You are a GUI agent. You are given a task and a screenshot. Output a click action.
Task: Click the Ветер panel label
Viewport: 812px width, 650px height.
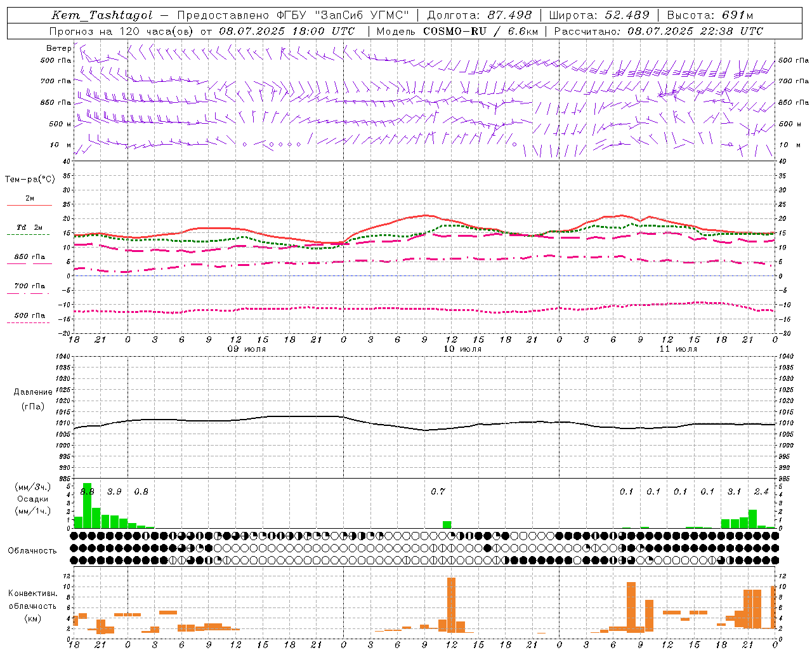tap(58, 48)
